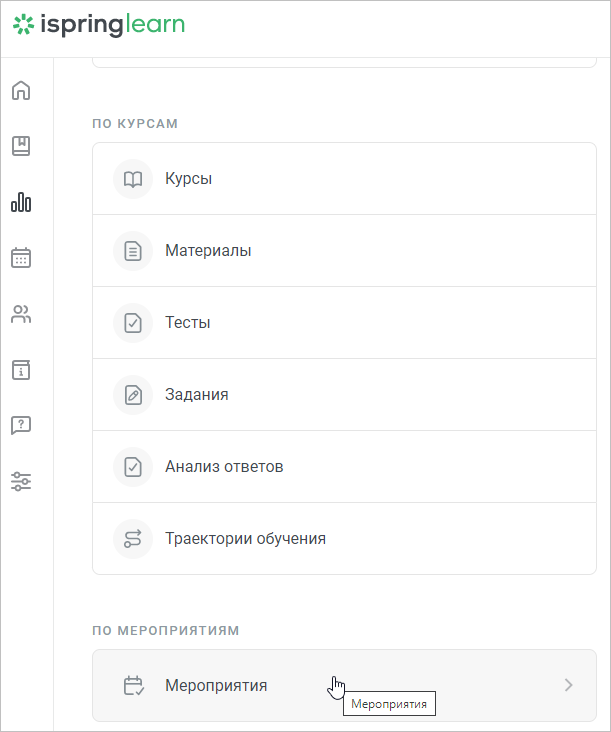Open the Материалы report
The image size is (611, 732).
pyautogui.click(x=344, y=251)
